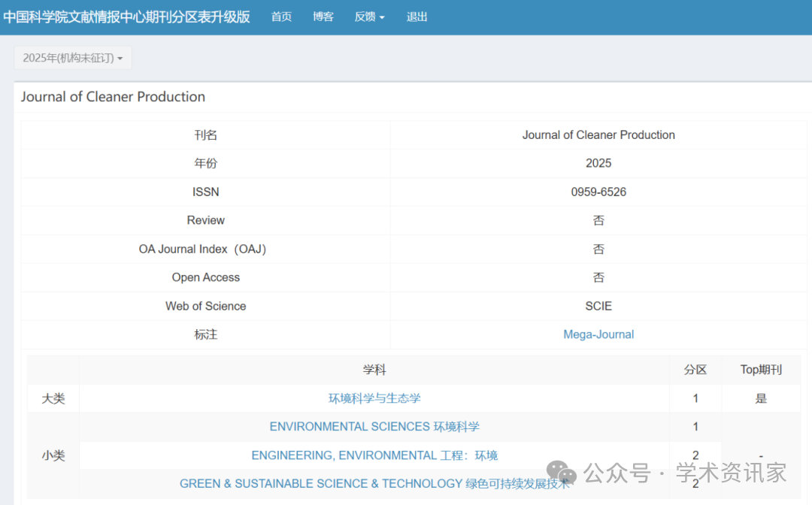The image size is (812, 505).
Task: Open the Mega-Journal annotation link
Action: click(598, 334)
